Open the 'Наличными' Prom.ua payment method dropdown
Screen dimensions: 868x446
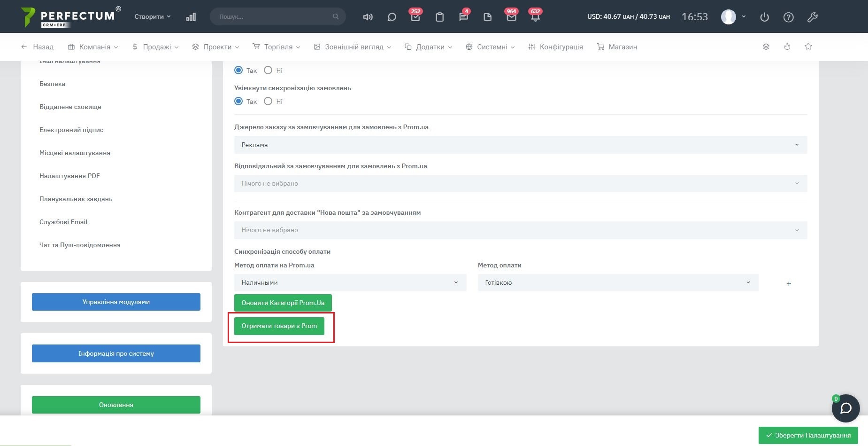(350, 282)
